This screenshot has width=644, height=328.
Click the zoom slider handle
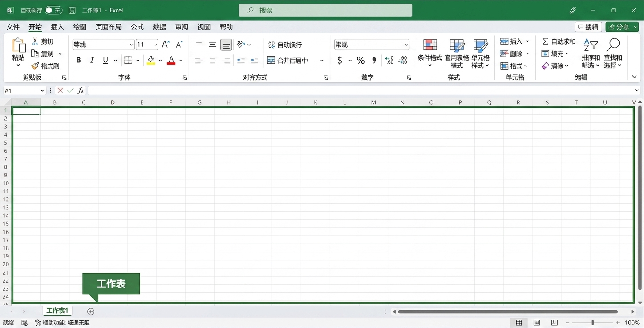tap(592, 323)
